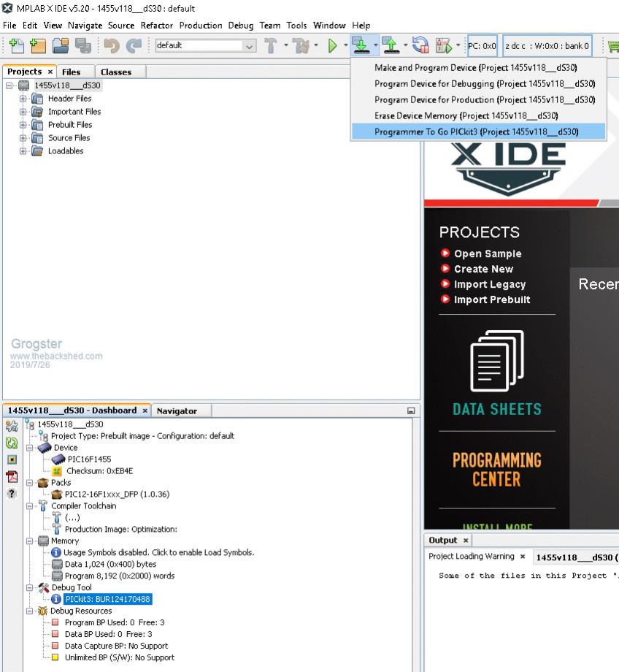Click the New File toolbar icon
Viewport: 619px width, 672px height.
[16, 45]
